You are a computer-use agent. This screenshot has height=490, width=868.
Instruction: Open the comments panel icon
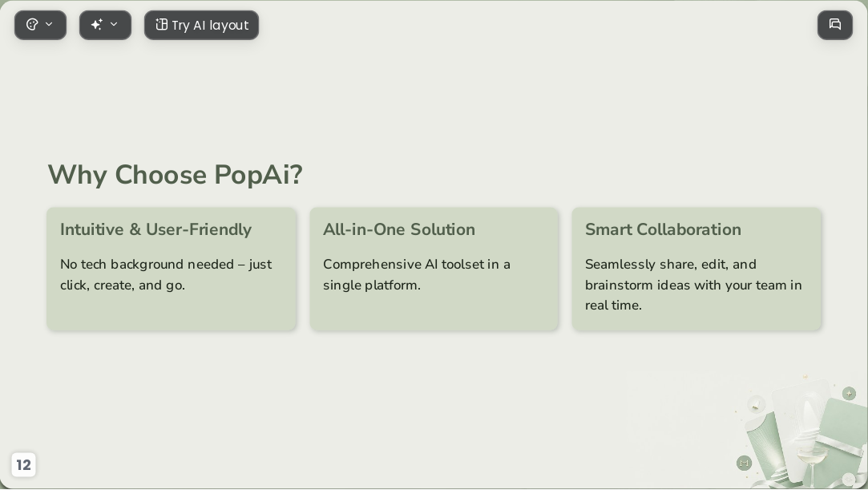point(835,25)
